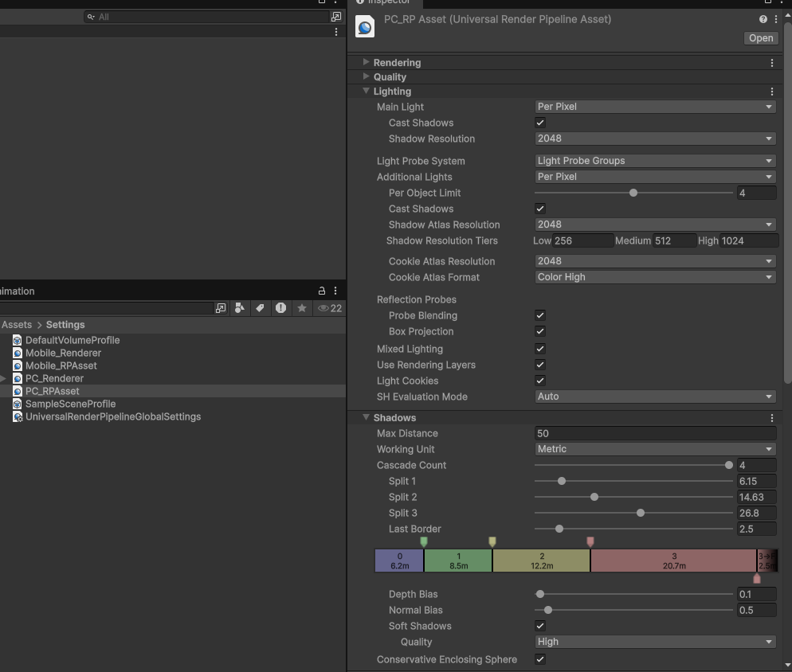The width and height of the screenshot is (792, 672).
Task: Click the Search by Type filter icon
Action: (x=240, y=308)
